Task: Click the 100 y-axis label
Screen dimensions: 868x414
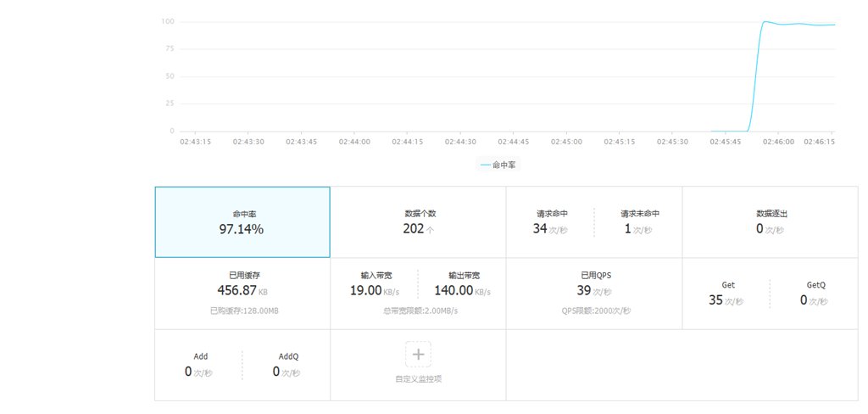Action: [x=168, y=22]
